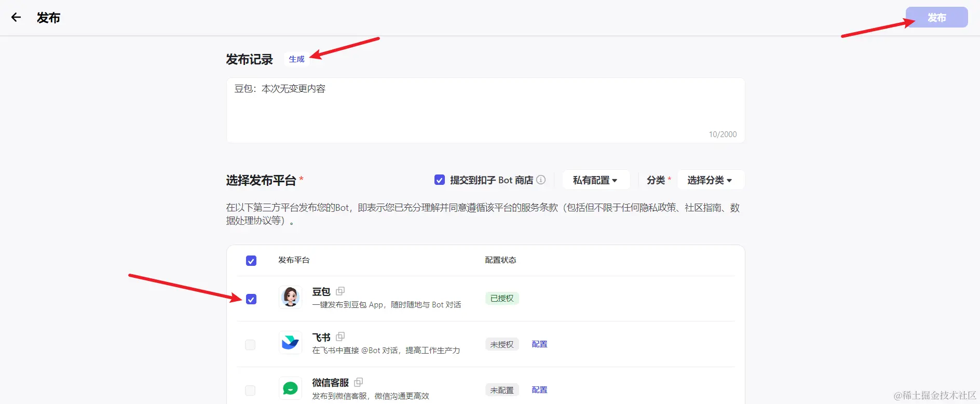The image size is (980, 404).
Task: Click the copy icon next to 豆包
Action: tap(341, 291)
